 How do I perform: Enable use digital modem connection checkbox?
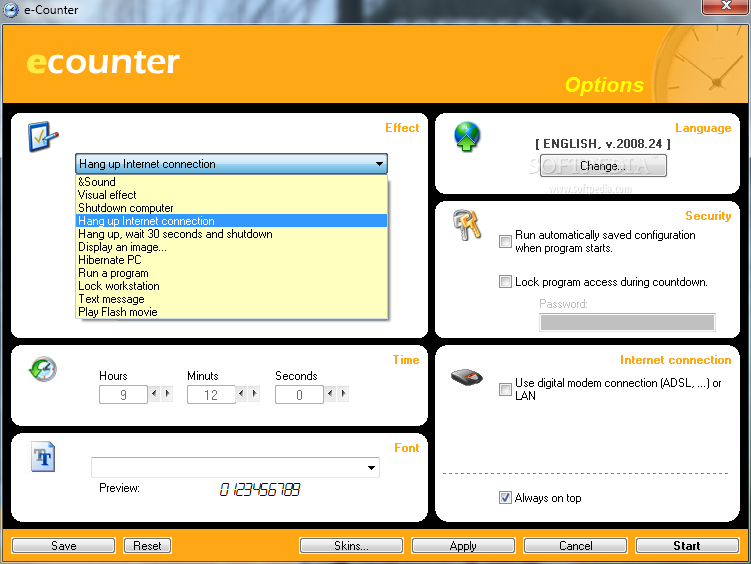pos(505,389)
